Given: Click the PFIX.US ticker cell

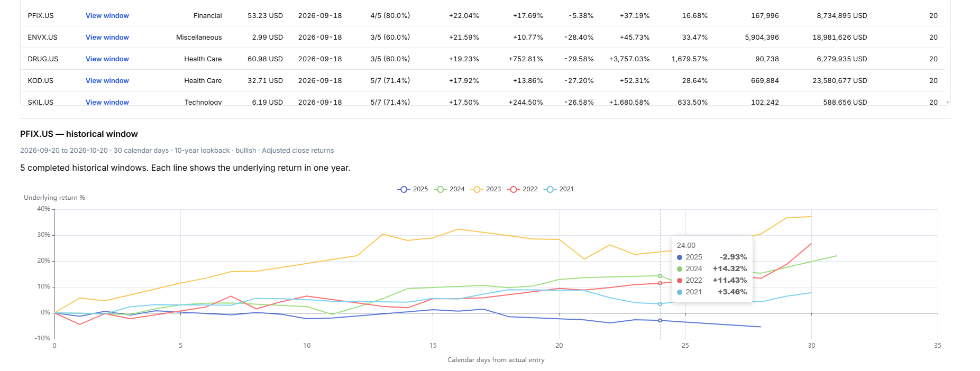Looking at the screenshot, I should point(41,16).
